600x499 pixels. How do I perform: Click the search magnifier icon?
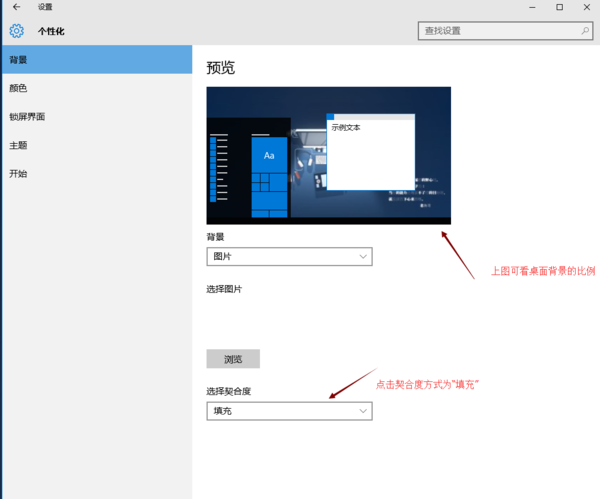click(585, 31)
